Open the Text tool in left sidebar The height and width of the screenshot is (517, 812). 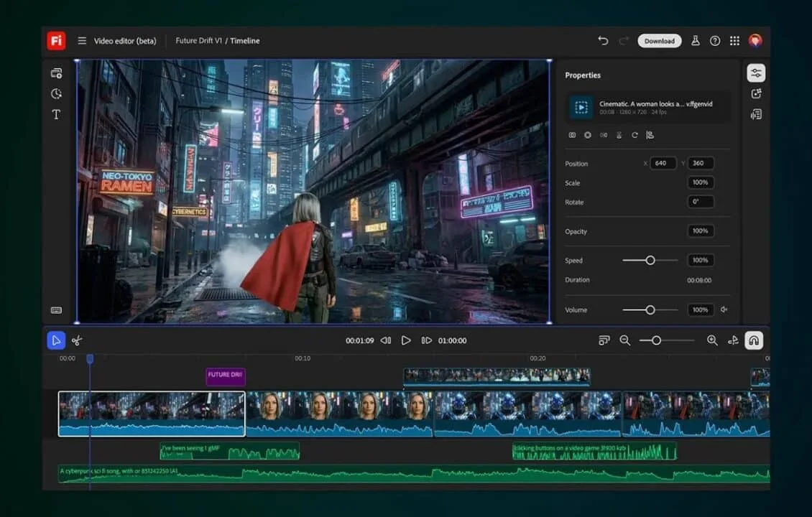tap(56, 114)
